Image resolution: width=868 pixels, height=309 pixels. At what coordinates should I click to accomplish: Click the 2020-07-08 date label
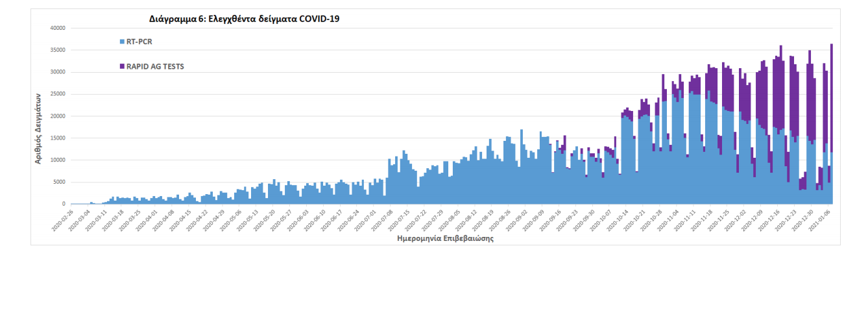(x=383, y=219)
